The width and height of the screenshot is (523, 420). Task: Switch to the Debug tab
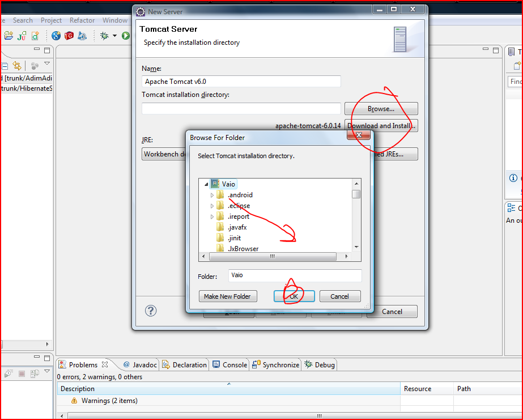tap(320, 365)
